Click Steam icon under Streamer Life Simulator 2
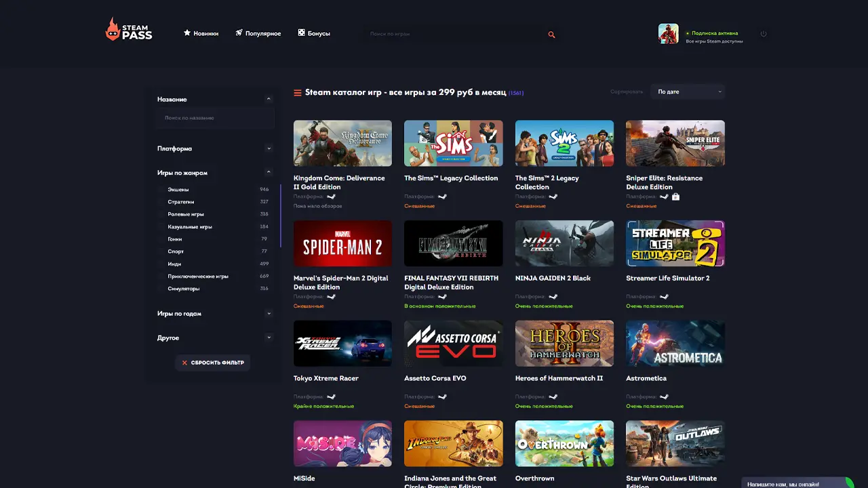This screenshot has height=488, width=868. point(665,297)
